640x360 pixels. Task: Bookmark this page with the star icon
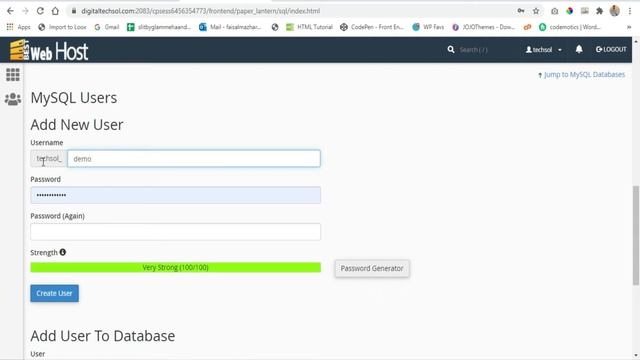pyautogui.click(x=536, y=11)
